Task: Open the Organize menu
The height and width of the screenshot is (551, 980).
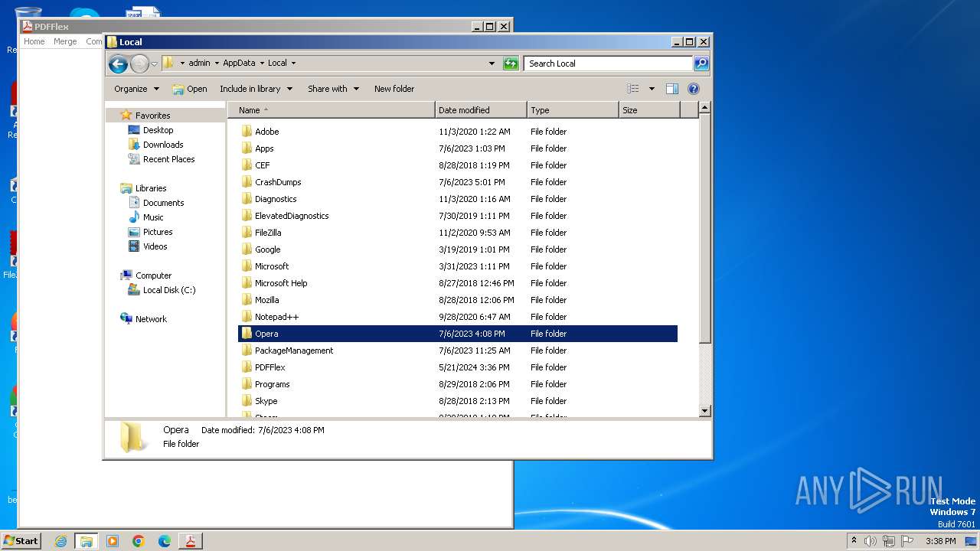Action: point(136,89)
